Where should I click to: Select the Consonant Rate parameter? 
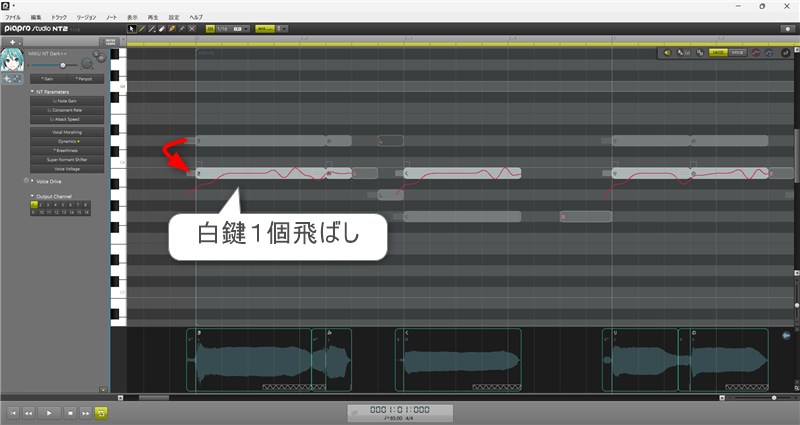point(67,110)
